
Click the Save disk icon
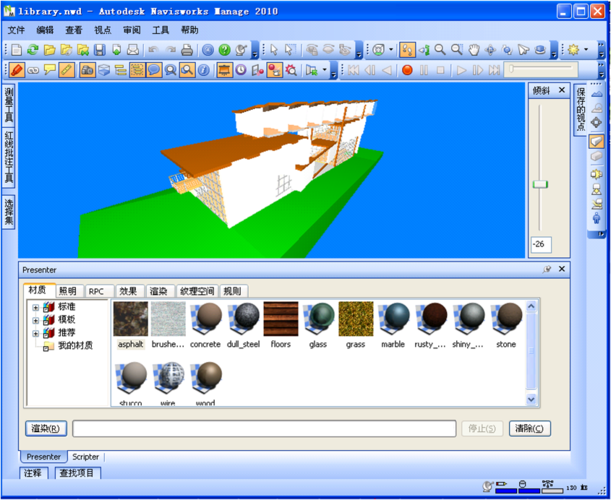100,50
